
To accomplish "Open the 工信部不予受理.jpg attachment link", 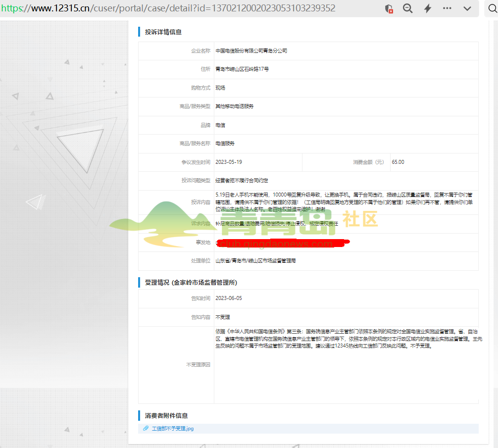I will (x=173, y=429).
